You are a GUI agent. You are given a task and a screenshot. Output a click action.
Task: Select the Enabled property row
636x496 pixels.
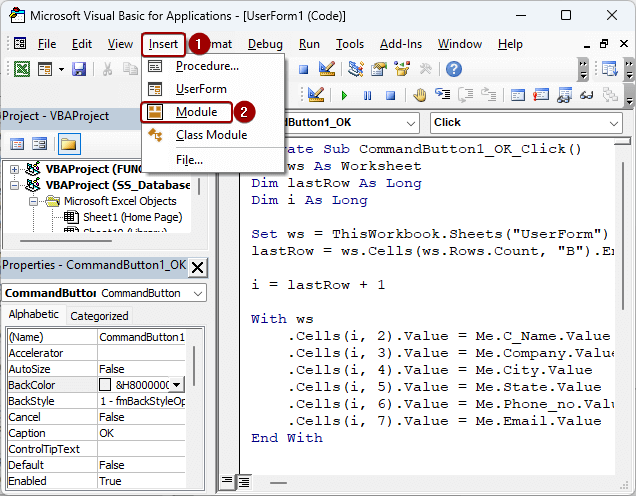point(97,481)
